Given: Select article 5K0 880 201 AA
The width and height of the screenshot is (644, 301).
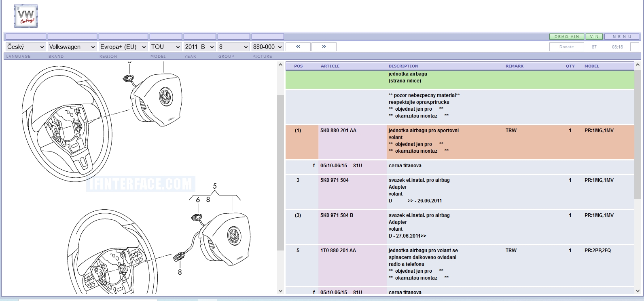Looking at the screenshot, I should pos(339,131).
